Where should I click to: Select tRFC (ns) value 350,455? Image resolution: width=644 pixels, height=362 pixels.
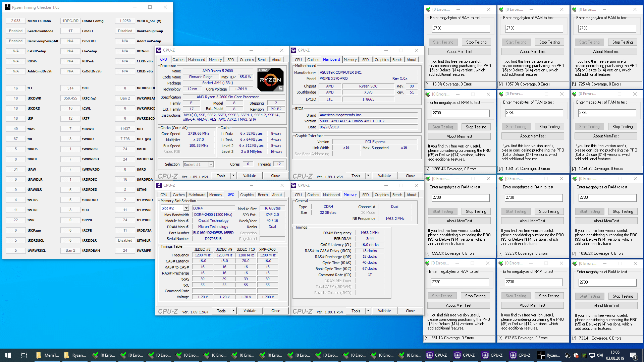70,98
